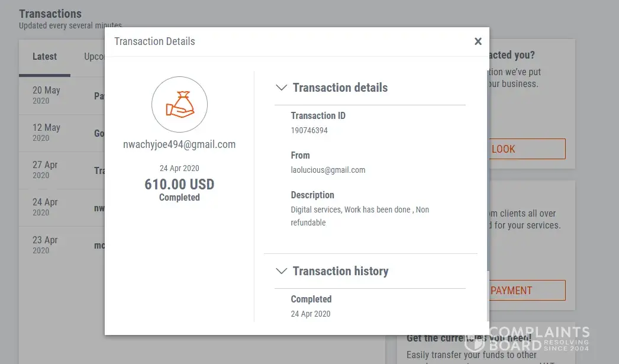Click the recipient email nwachyjoe494@gmail.com
This screenshot has height=364, width=619.
tap(179, 144)
